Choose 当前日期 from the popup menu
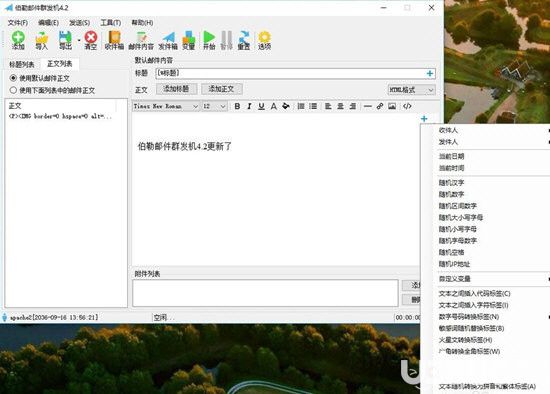The height and width of the screenshot is (394, 550). pyautogui.click(x=451, y=156)
